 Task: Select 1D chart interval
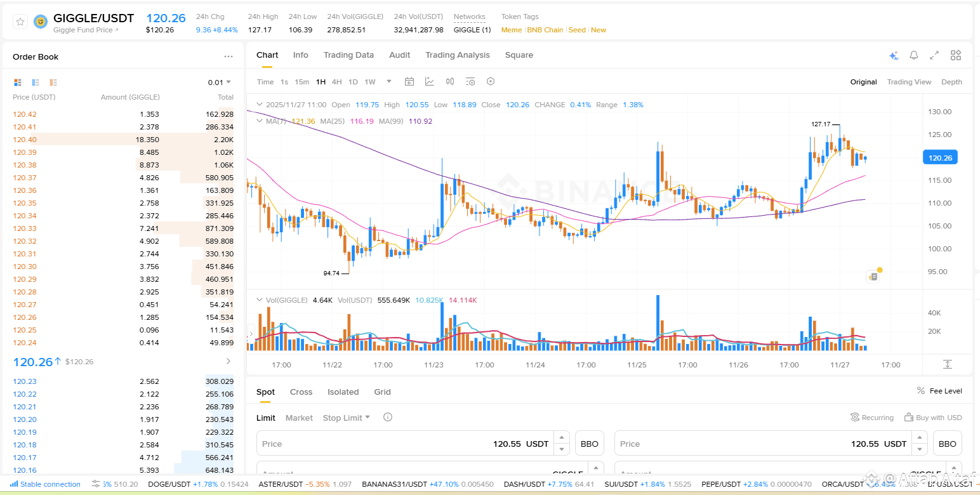(353, 82)
